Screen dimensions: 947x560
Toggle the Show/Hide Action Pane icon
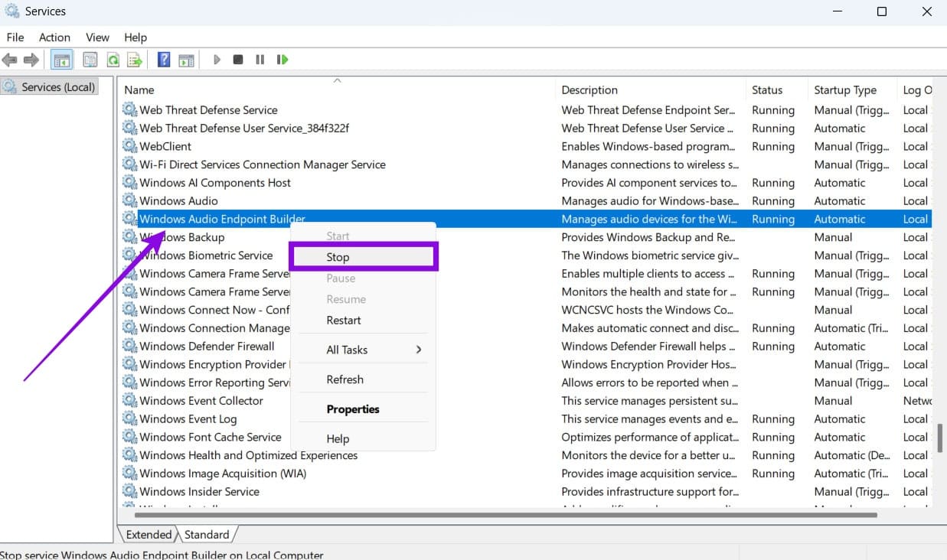coord(186,60)
